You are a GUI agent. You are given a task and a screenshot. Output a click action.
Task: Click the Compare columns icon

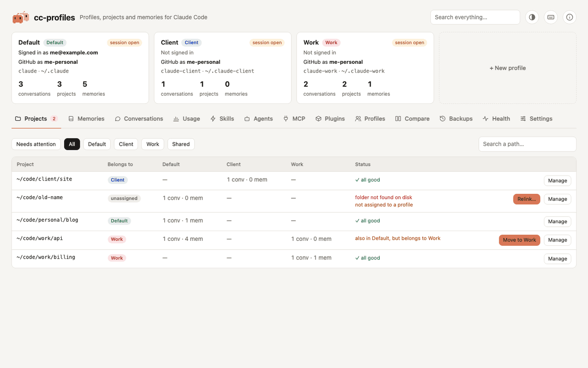click(398, 119)
